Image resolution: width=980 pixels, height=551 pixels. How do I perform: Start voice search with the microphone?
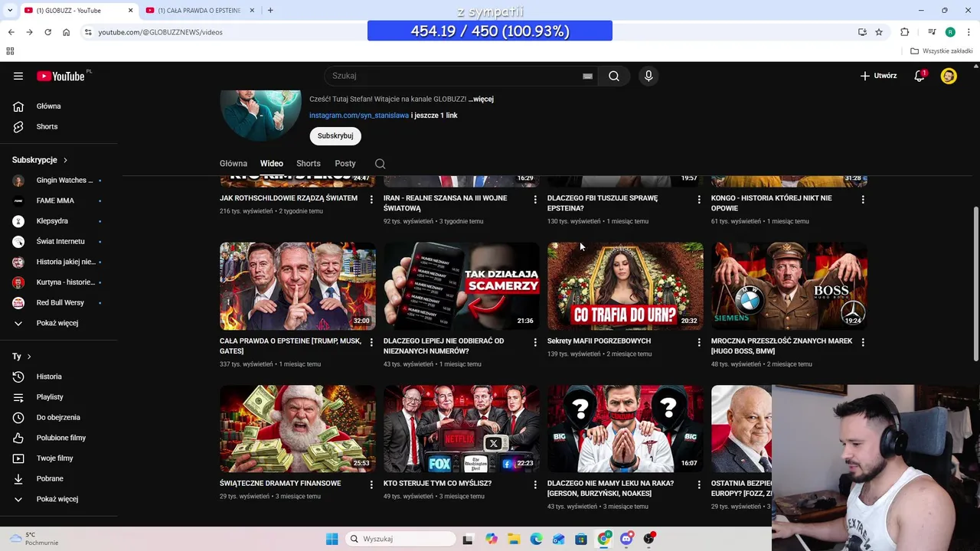(648, 76)
